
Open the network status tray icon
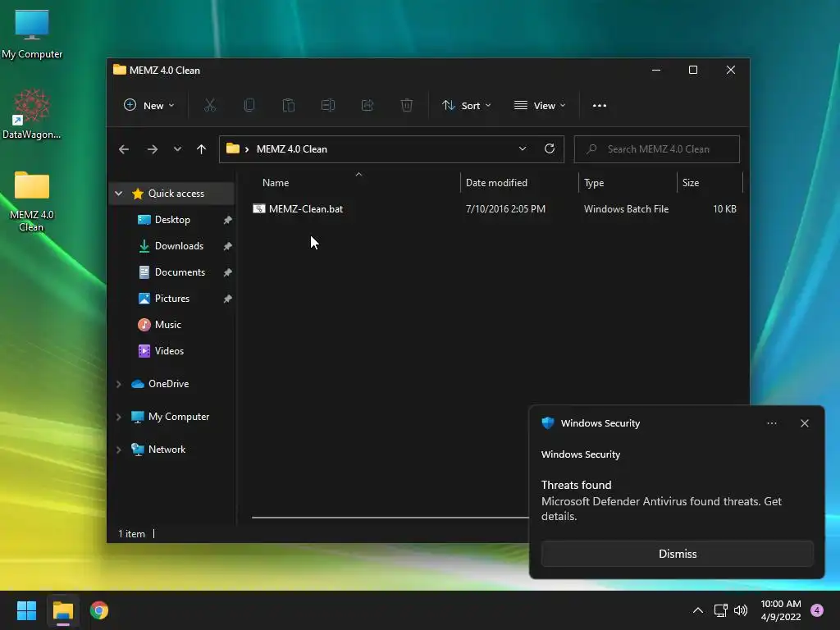click(x=720, y=610)
